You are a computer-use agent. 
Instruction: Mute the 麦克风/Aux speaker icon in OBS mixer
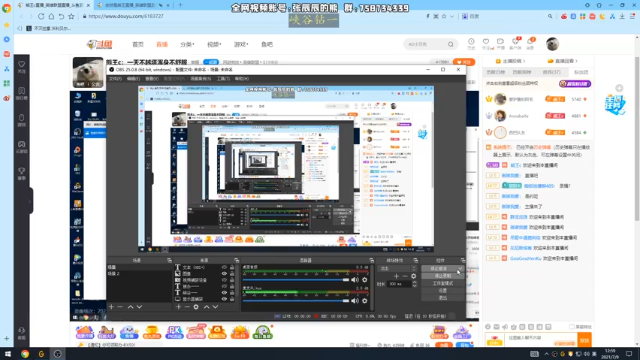tap(355, 301)
